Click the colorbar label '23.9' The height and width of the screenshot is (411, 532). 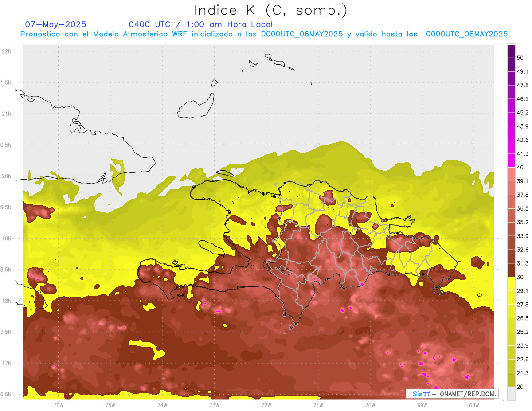pyautogui.click(x=522, y=346)
